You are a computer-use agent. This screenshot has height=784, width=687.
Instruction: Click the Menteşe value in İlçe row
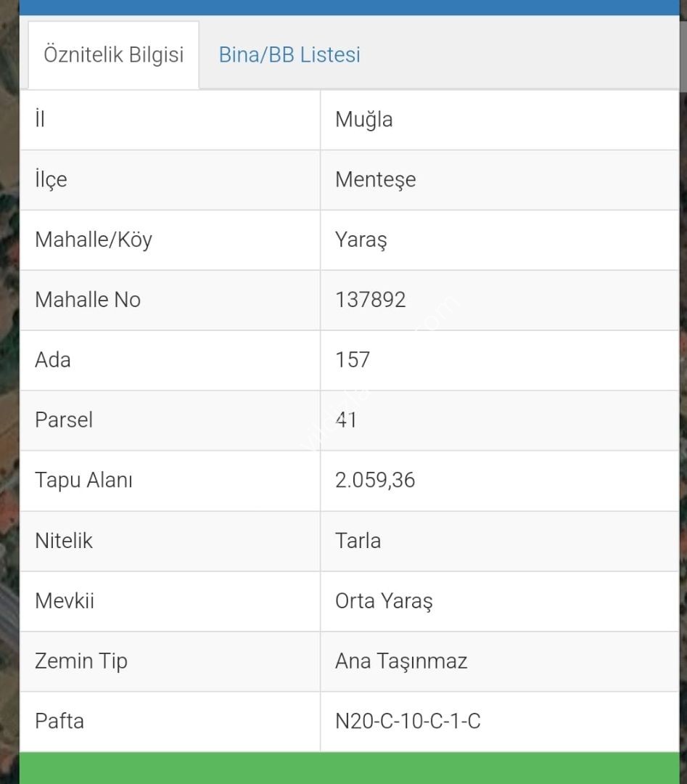[375, 180]
